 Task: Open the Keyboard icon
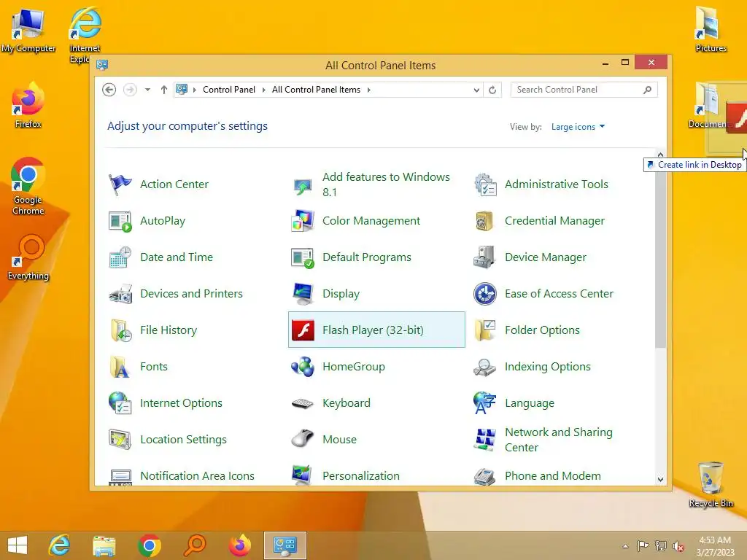pyautogui.click(x=302, y=403)
